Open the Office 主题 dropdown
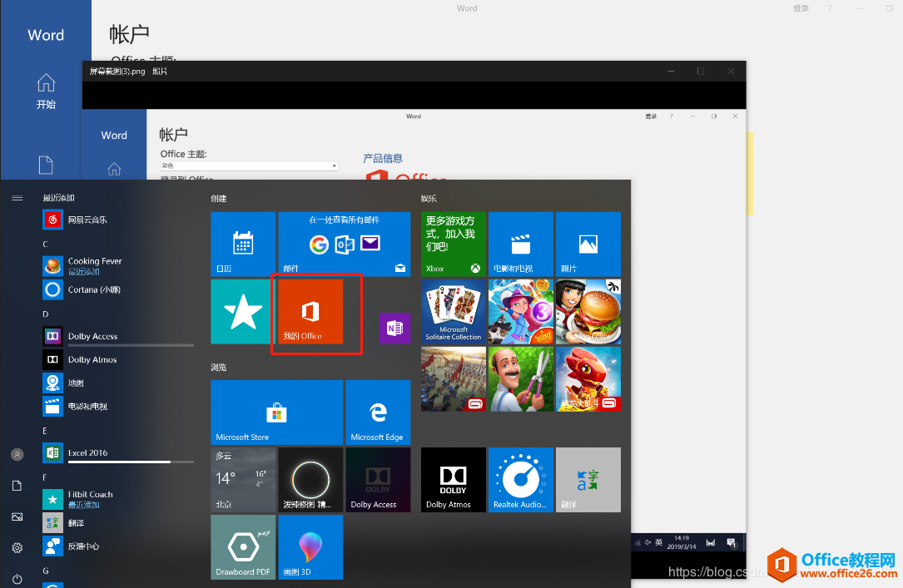 pyautogui.click(x=250, y=166)
